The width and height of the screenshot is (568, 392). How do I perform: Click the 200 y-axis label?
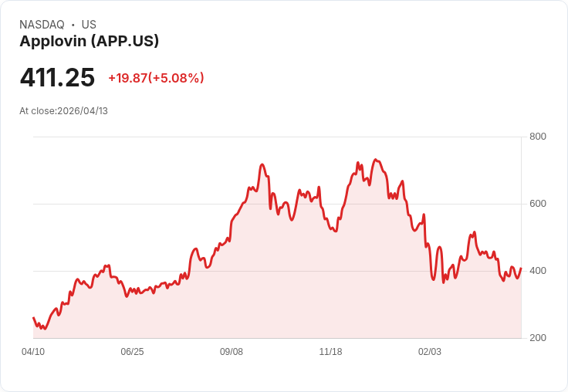coord(537,338)
